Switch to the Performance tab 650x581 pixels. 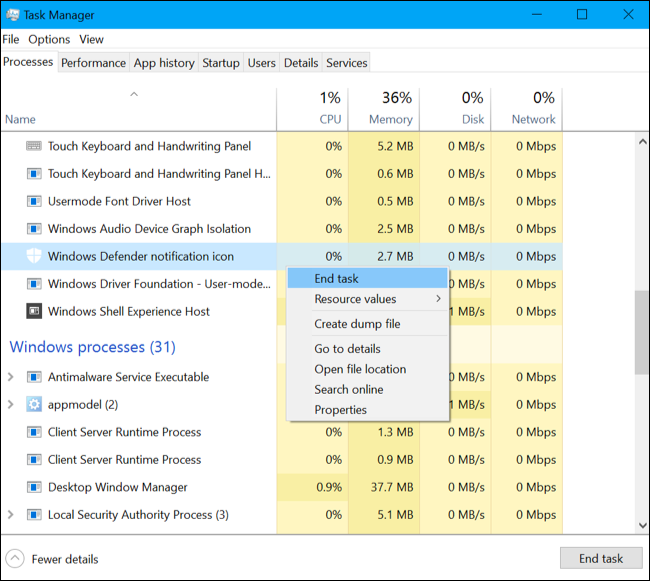click(x=93, y=62)
